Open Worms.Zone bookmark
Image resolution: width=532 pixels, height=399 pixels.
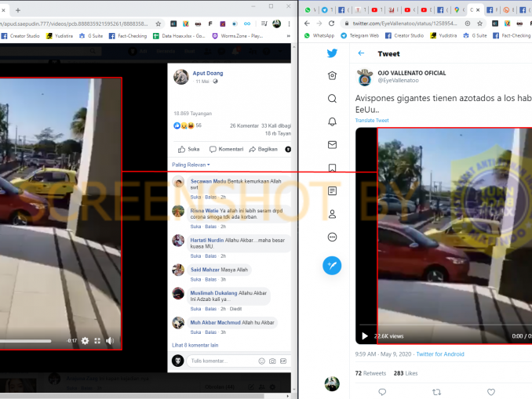click(x=238, y=36)
